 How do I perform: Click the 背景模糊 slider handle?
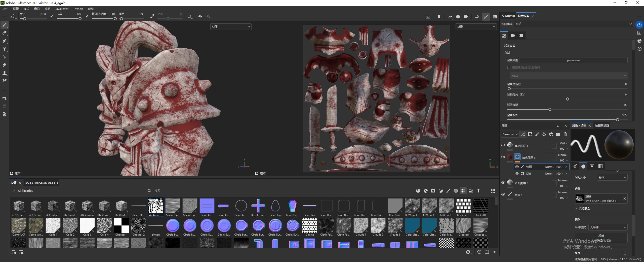click(550, 109)
